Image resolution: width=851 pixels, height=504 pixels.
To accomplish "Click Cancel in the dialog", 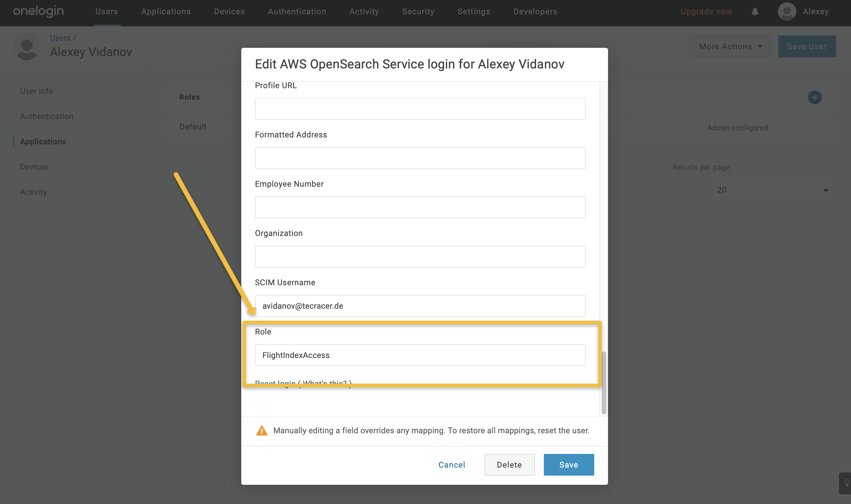I will (452, 464).
